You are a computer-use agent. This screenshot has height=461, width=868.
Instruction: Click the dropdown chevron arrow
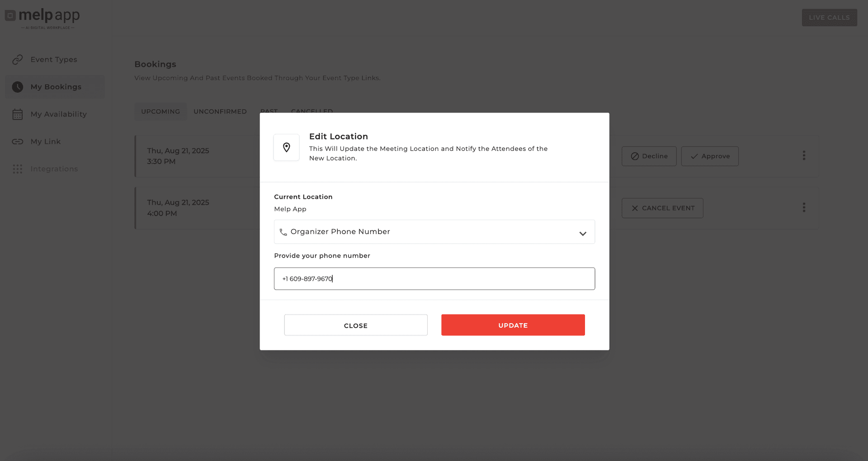[583, 234]
